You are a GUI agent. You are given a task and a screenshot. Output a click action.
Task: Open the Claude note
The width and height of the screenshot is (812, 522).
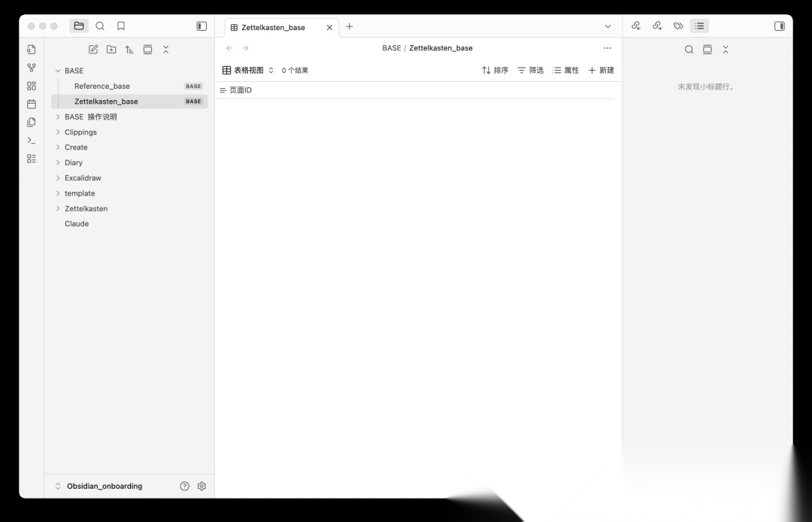point(129,223)
